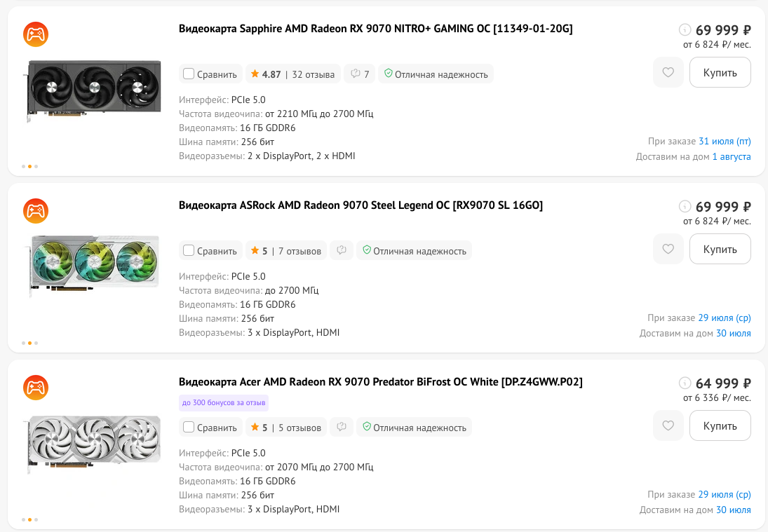Image resolution: width=768 pixels, height=532 pixels.
Task: Switch to third image dot for Sapphire card
Action: (36, 166)
